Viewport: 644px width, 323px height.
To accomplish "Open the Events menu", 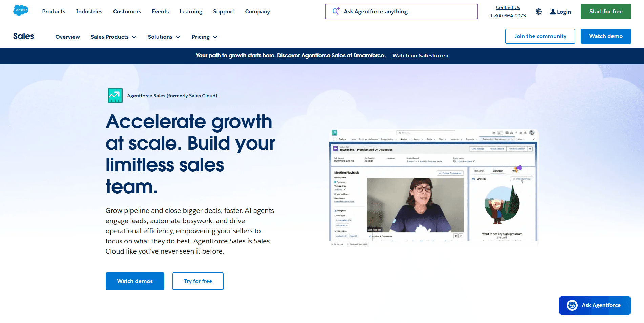I will [160, 12].
